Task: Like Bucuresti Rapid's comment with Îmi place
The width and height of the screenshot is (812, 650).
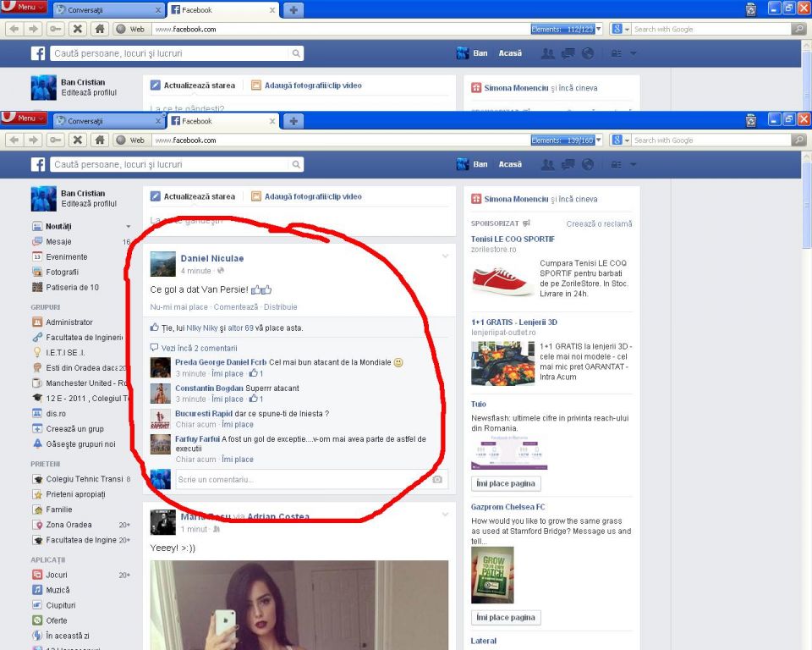Action: click(x=238, y=425)
